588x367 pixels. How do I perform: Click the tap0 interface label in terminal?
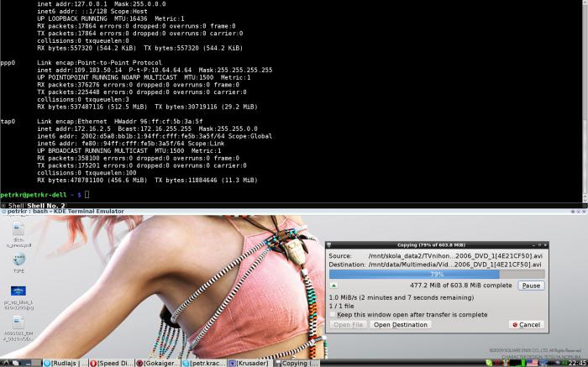pos(8,122)
